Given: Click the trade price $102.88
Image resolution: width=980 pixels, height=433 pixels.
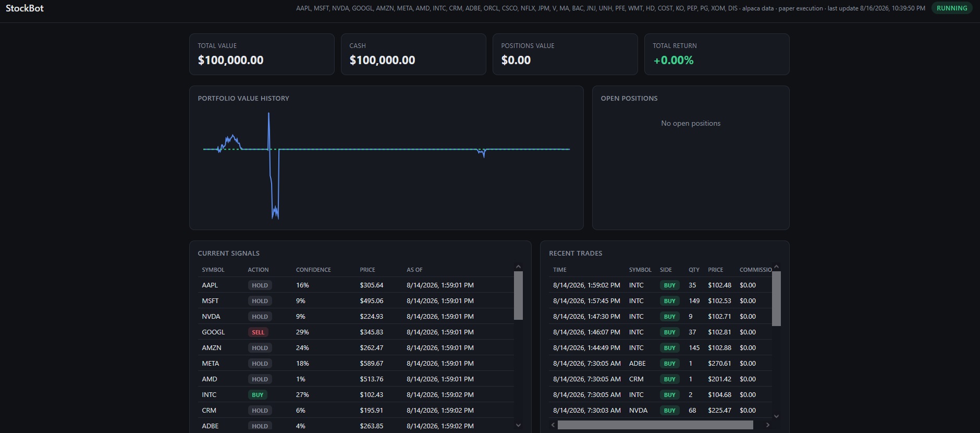Looking at the screenshot, I should click(x=719, y=348).
